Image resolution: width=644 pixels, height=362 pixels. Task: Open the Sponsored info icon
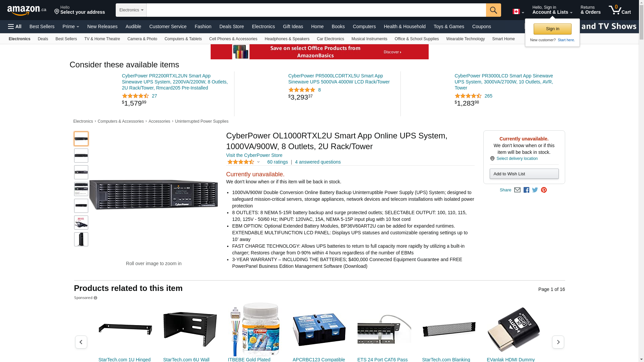coord(95,298)
